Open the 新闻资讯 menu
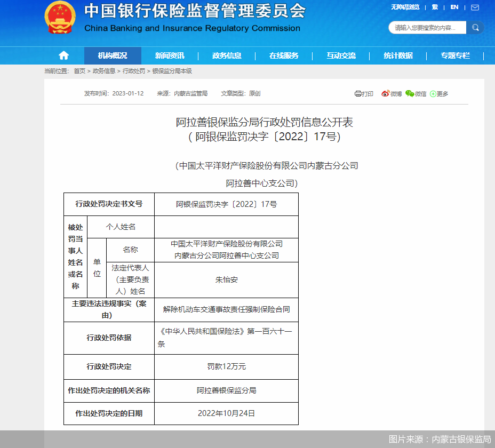The width and height of the screenshot is (495, 448). 170,55
